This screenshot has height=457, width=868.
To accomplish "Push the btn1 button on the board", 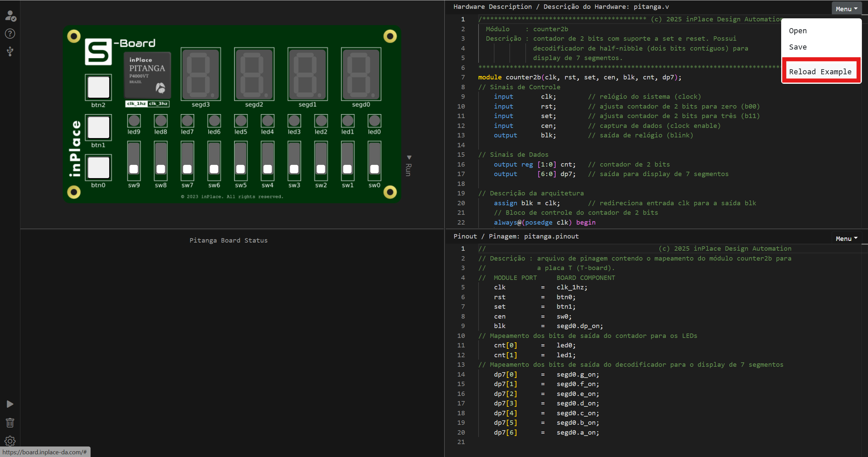I will (98, 128).
